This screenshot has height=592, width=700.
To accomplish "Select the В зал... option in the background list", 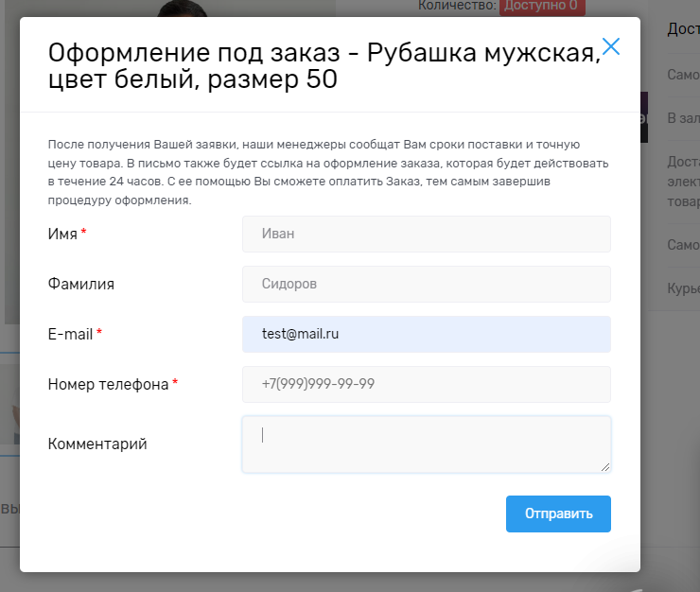I will [x=683, y=118].
